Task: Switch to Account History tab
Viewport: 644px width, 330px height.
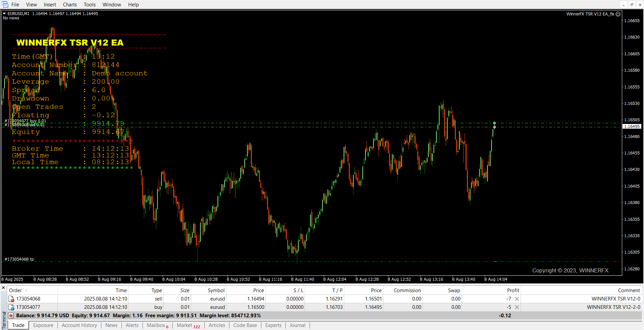Action: pyautogui.click(x=79, y=325)
